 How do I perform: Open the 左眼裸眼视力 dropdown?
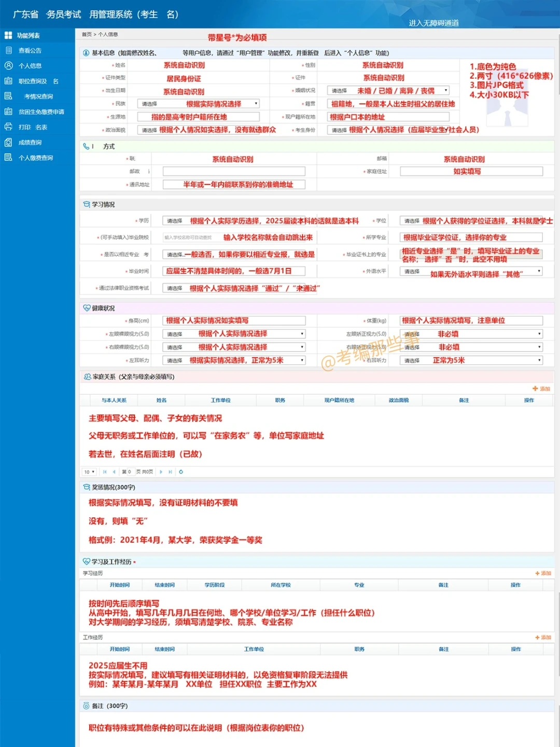tap(234, 334)
